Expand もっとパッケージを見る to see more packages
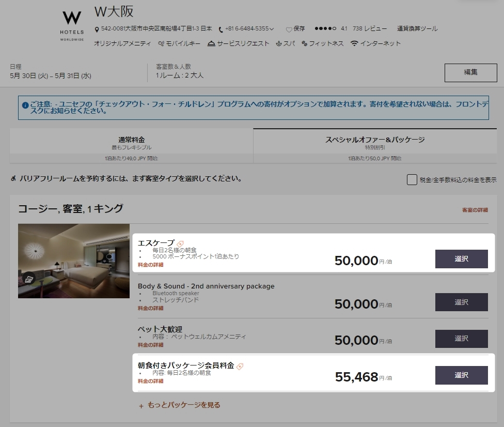 click(x=180, y=405)
